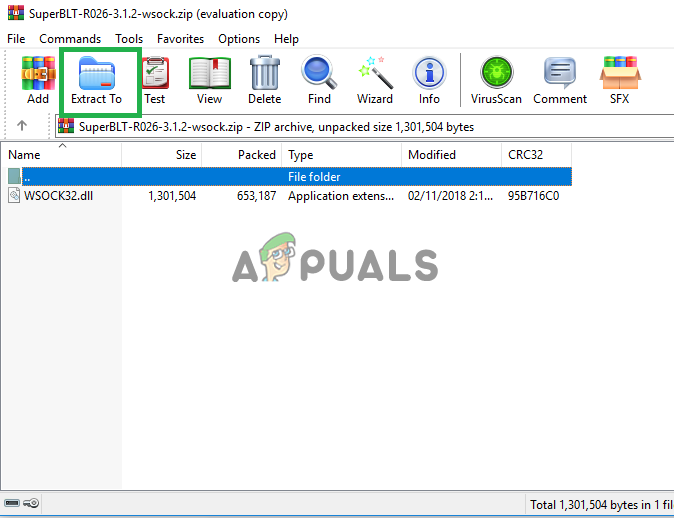Click the WinRAR icon in title bar
674x518 pixels.
pyautogui.click(x=16, y=13)
